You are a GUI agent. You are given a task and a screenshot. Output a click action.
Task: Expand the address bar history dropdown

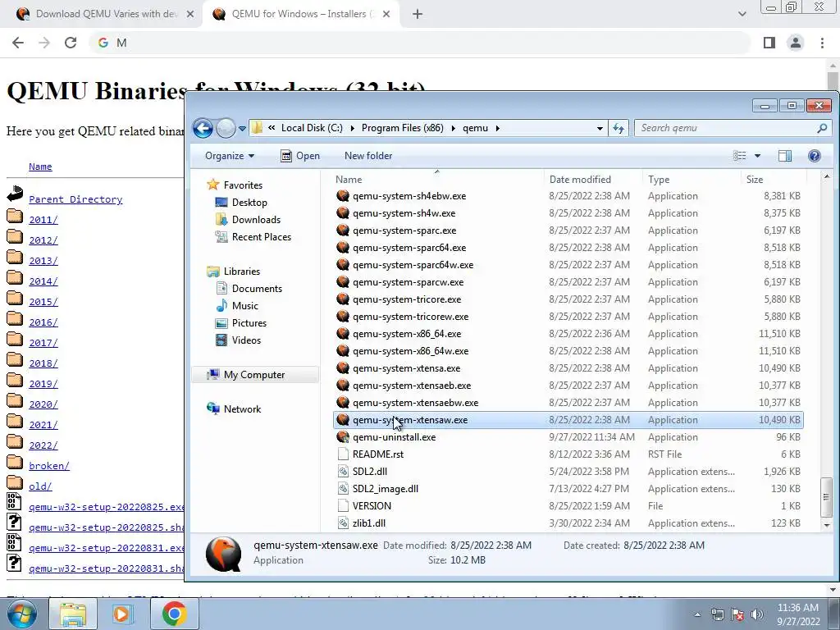click(x=600, y=129)
